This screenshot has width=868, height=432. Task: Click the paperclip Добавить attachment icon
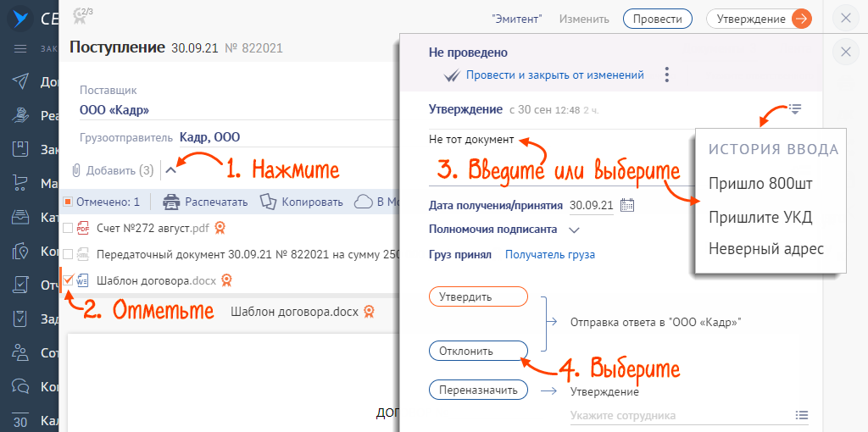[x=76, y=170]
